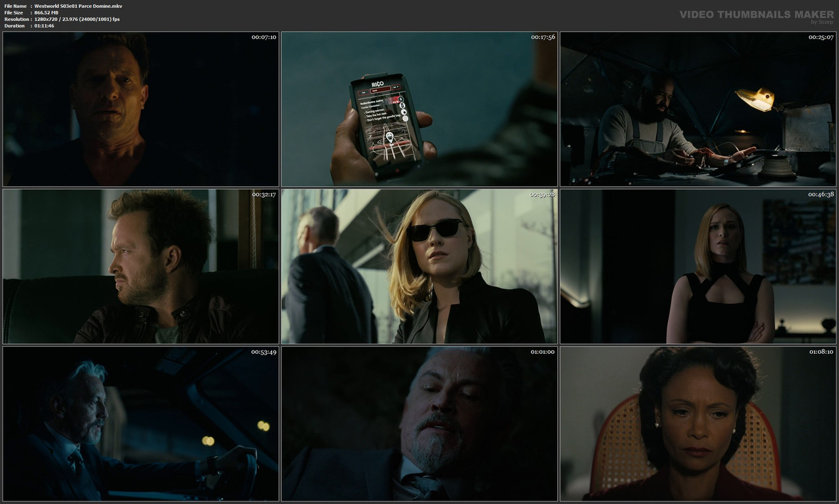Open the thumbnail stamped 00:25:07

coord(698,109)
